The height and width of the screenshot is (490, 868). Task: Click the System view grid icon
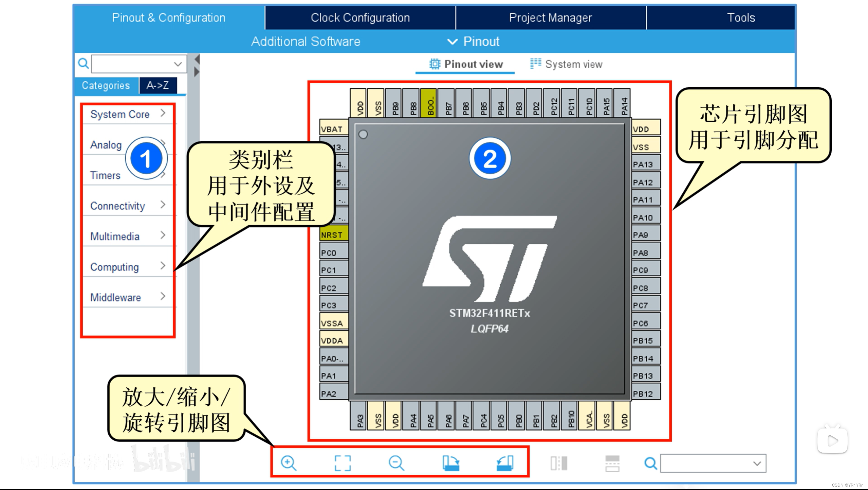(x=535, y=63)
